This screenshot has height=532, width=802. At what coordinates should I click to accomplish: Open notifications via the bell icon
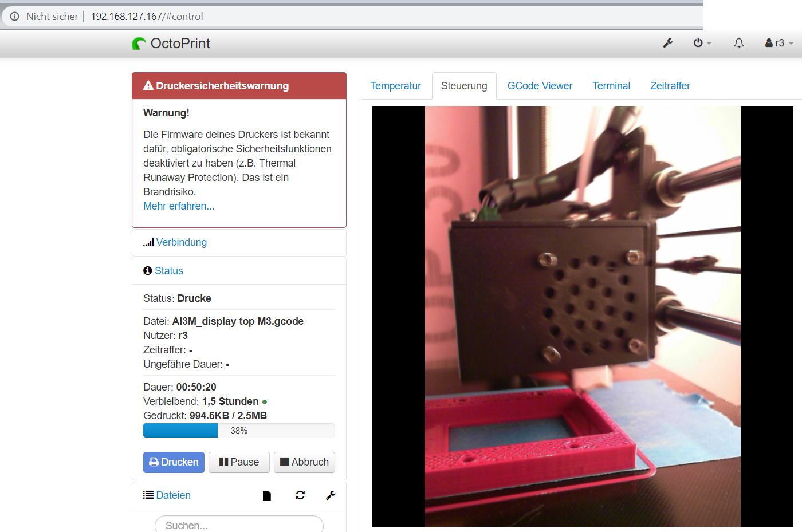738,42
